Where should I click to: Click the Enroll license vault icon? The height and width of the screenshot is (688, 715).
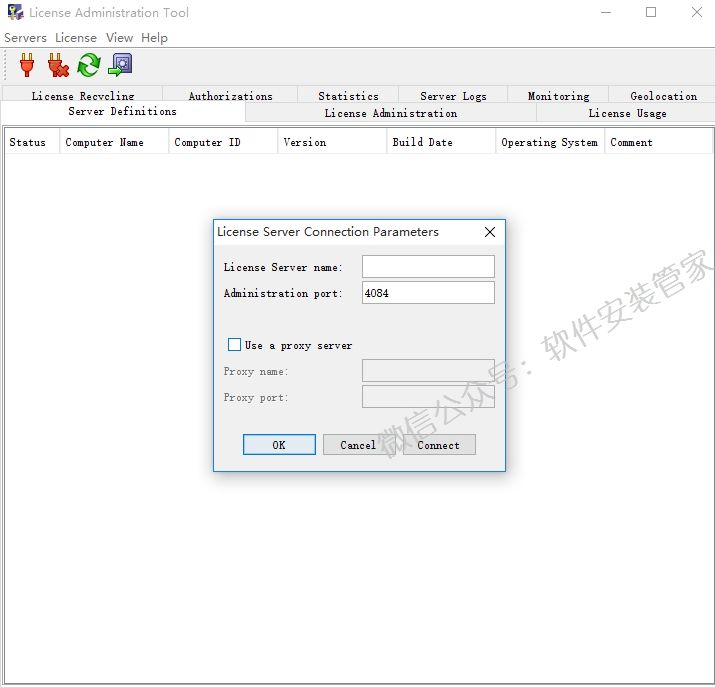[121, 66]
